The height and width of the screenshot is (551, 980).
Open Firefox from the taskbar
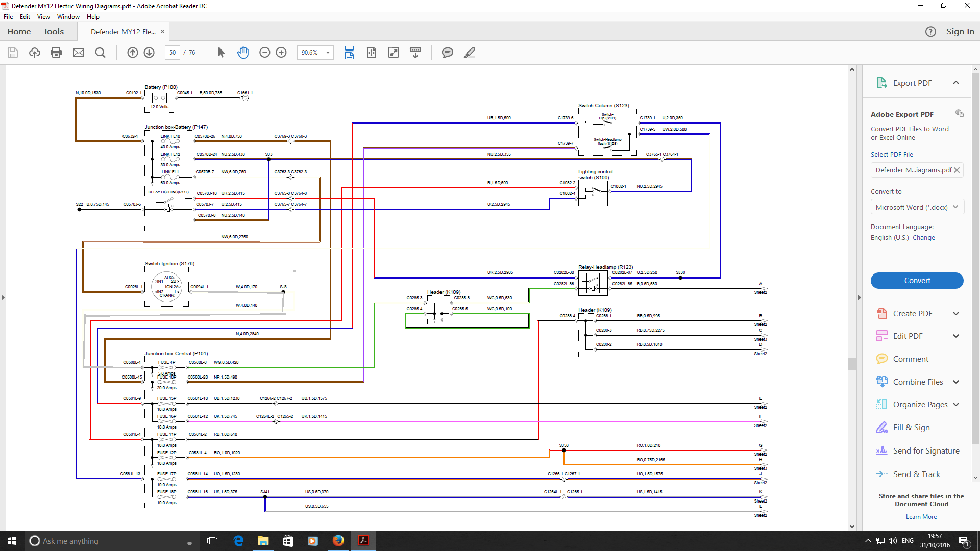click(x=338, y=541)
